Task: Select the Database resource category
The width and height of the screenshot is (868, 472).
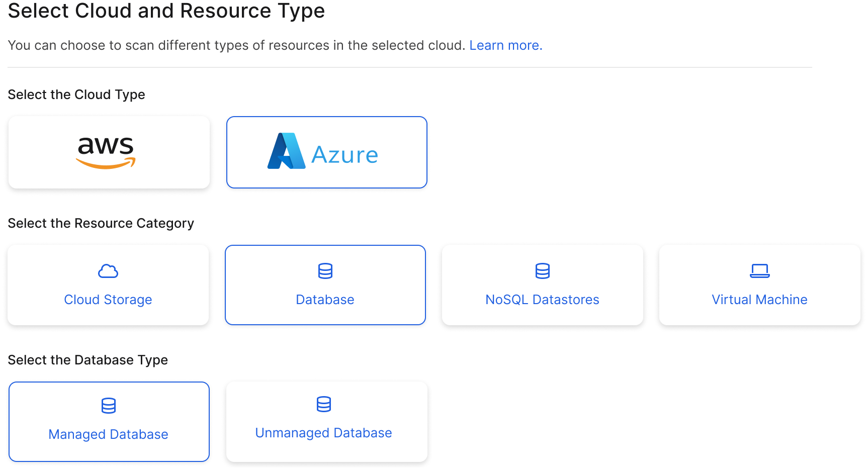Action: [x=325, y=285]
